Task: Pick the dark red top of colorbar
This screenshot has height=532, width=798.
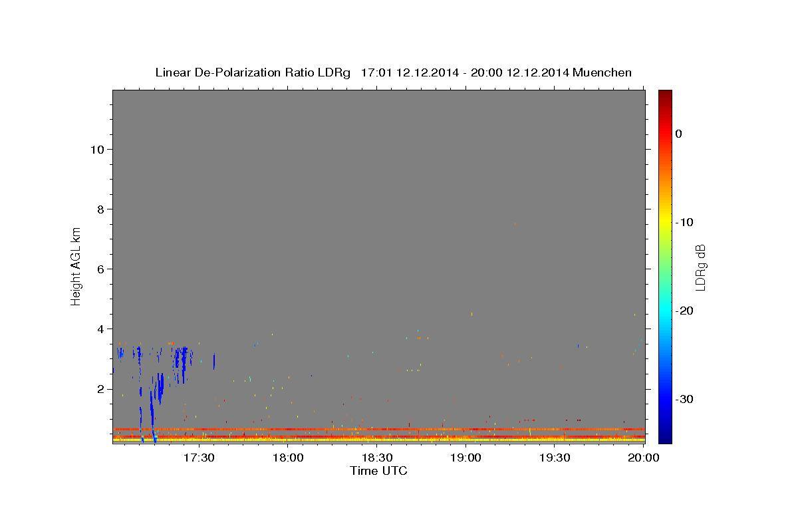Action: 665,96
